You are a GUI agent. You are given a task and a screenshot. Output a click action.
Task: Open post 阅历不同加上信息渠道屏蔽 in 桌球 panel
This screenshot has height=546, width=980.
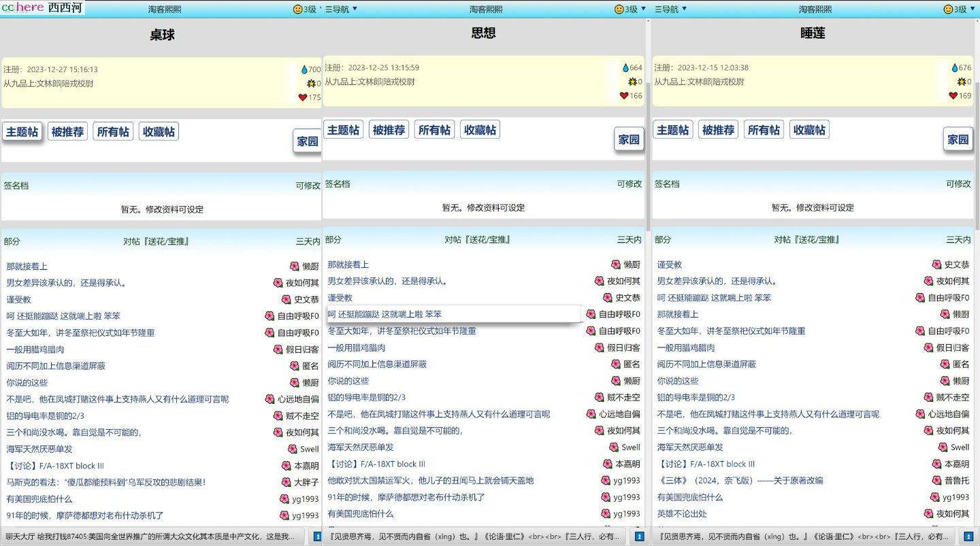click(x=56, y=366)
